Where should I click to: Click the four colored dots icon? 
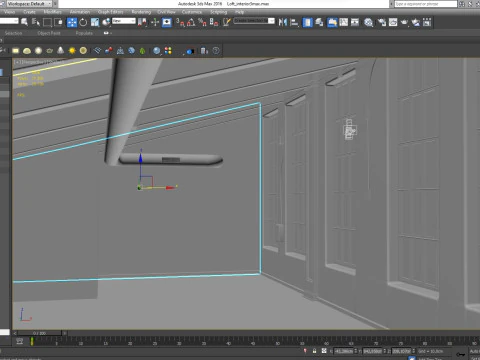[168, 51]
